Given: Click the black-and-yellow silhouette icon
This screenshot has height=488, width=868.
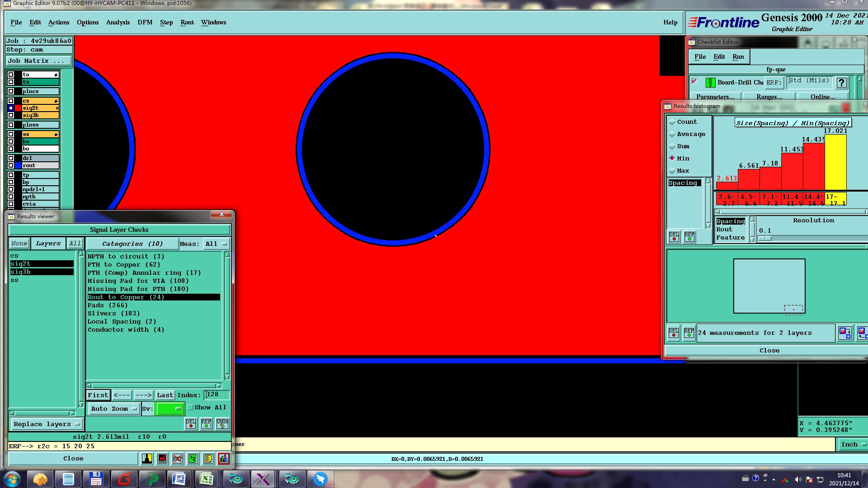Looking at the screenshot, I should (147, 459).
